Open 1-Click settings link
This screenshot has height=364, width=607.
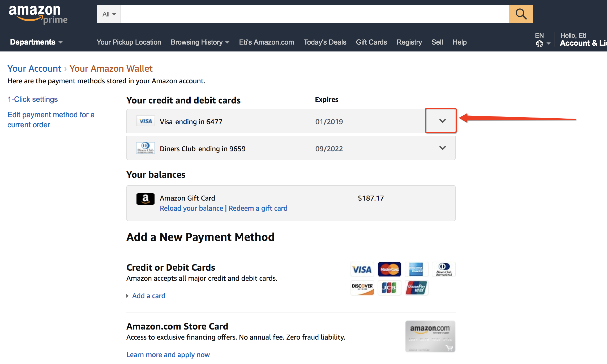pos(33,99)
